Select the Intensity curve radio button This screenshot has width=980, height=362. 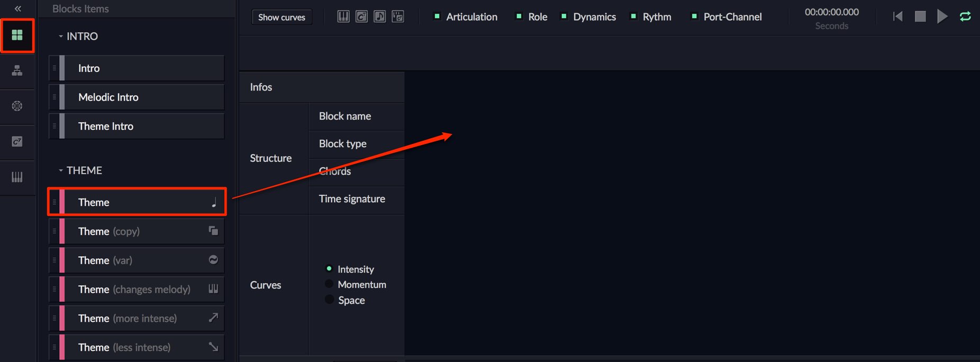329,269
